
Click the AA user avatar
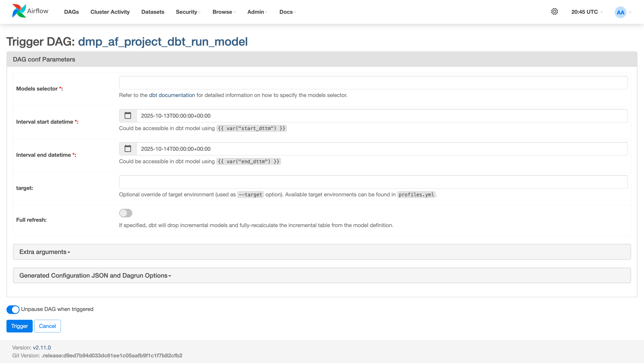click(620, 12)
